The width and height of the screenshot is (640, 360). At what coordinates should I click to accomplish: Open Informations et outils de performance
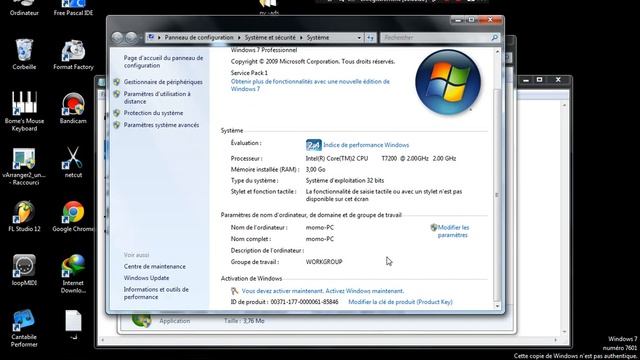click(156, 293)
